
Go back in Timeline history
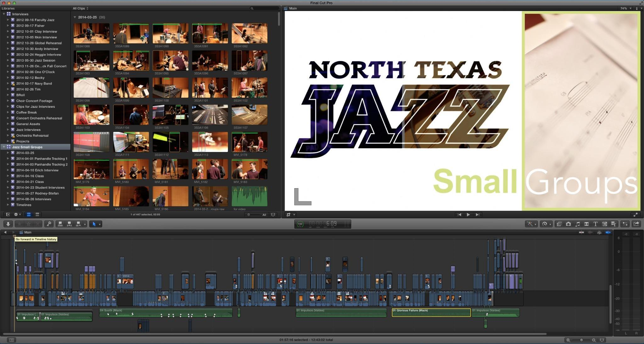click(5, 232)
